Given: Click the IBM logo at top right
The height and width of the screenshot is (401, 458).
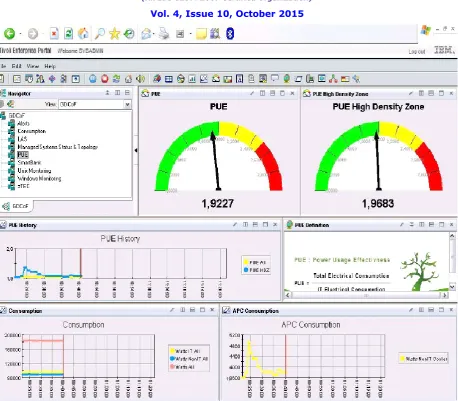Looking at the screenshot, I should point(444,50).
